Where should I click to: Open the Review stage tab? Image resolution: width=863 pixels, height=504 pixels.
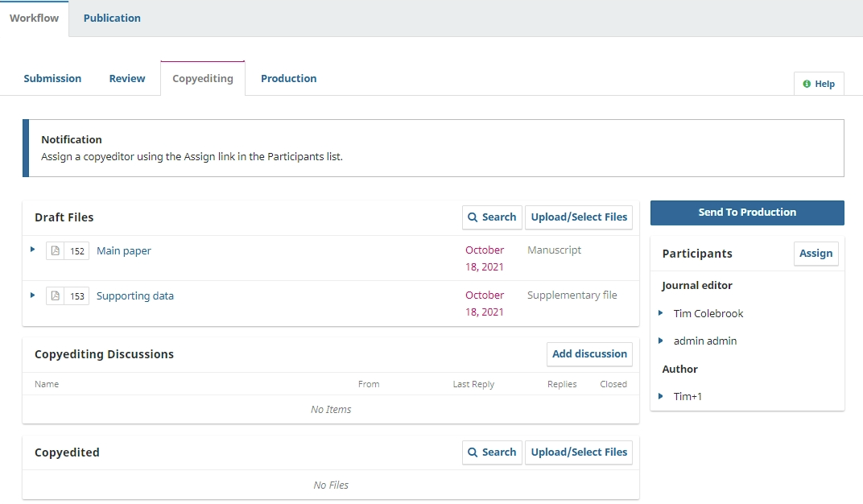pyautogui.click(x=127, y=78)
